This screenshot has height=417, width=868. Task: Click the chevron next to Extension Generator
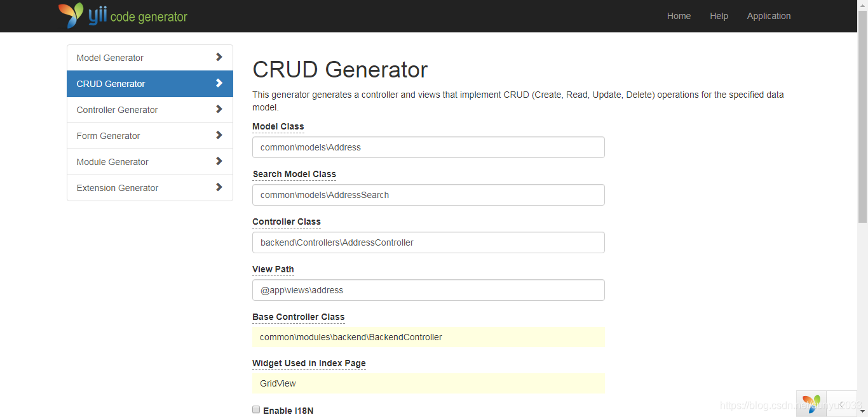tap(219, 187)
